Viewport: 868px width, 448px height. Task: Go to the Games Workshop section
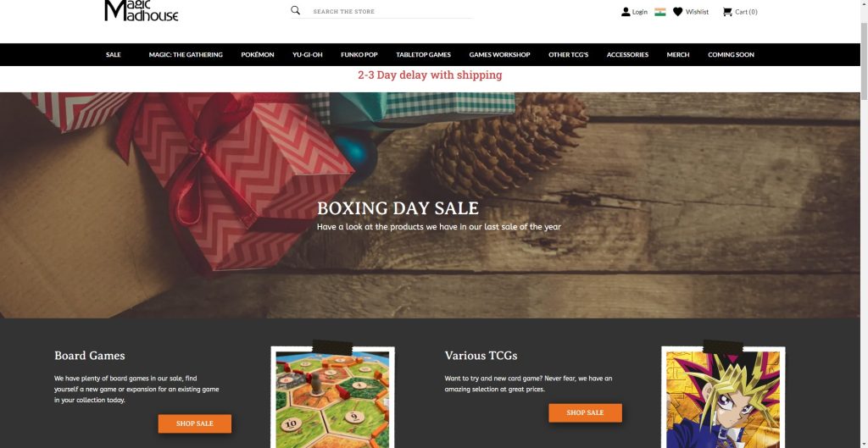(499, 55)
